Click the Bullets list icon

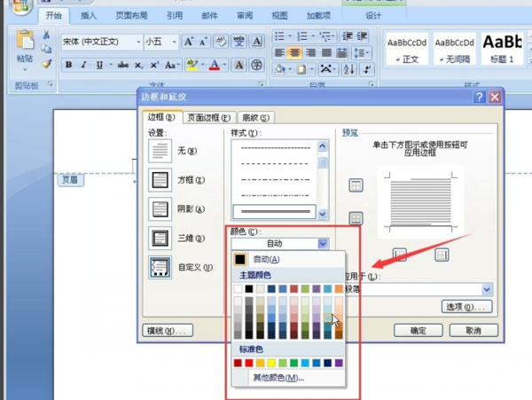[280, 36]
